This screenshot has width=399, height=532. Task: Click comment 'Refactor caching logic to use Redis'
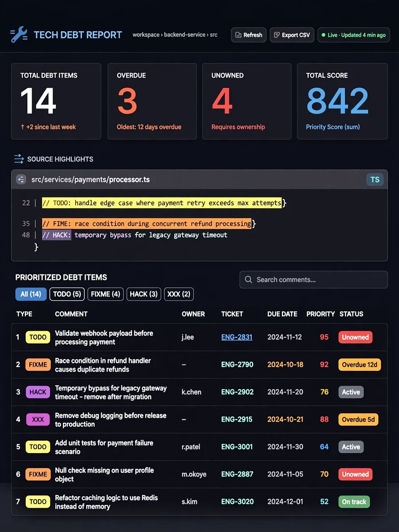pos(106,502)
